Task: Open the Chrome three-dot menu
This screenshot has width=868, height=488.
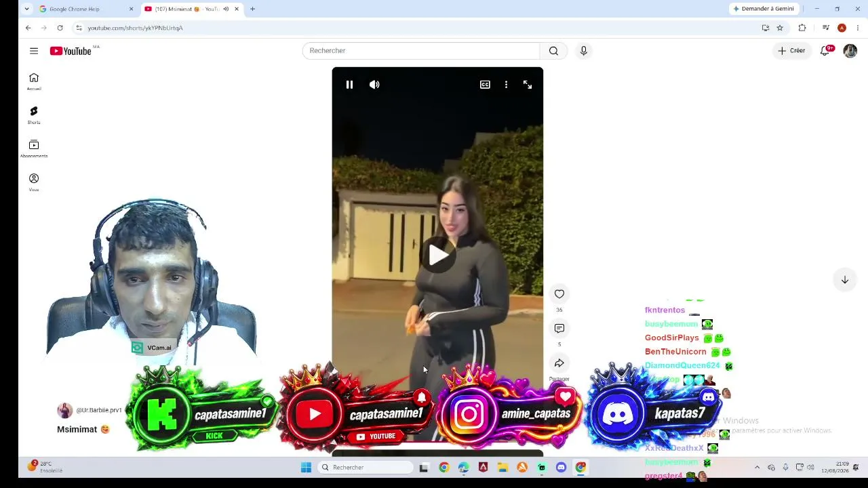Action: (x=858, y=28)
